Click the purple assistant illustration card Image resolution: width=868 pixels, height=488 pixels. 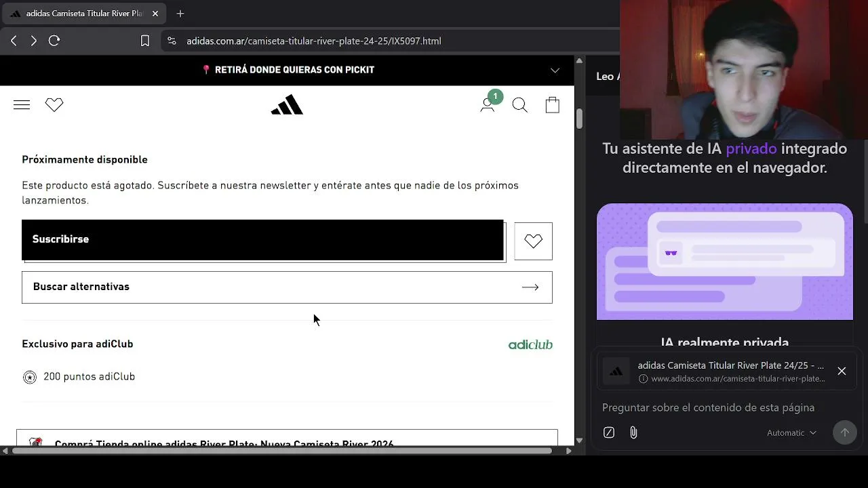click(x=725, y=262)
